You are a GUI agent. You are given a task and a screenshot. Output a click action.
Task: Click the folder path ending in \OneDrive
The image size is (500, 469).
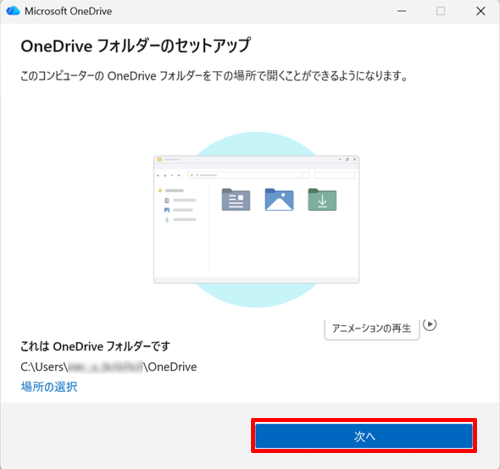(109, 367)
